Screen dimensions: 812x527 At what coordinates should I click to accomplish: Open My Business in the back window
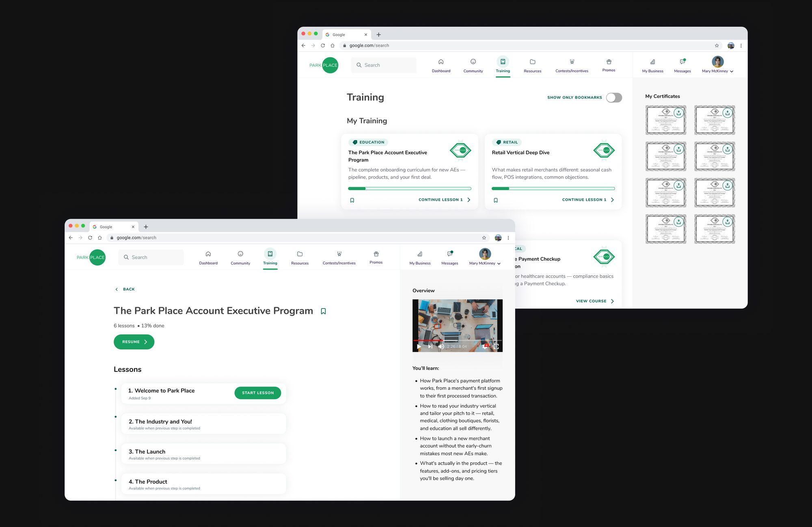point(652,65)
